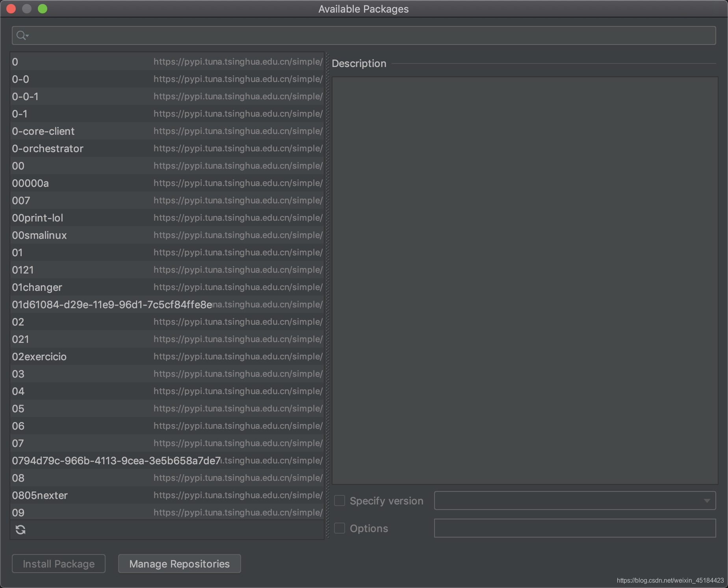The image size is (728, 588).
Task: Select package "0121"
Action: (x=167, y=270)
